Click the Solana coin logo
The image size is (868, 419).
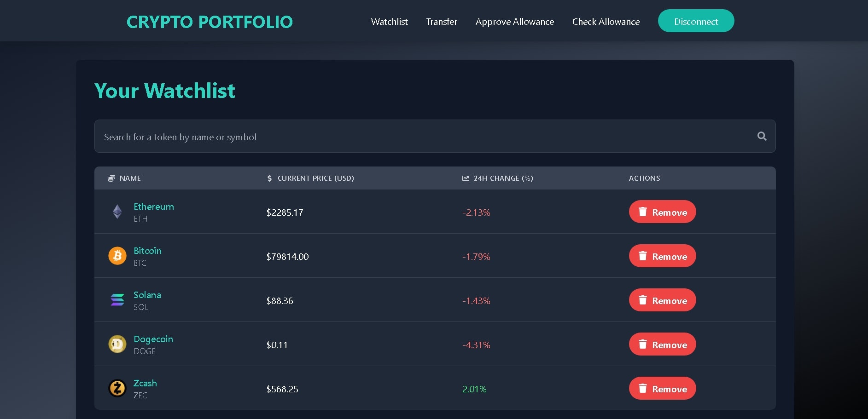pyautogui.click(x=117, y=300)
